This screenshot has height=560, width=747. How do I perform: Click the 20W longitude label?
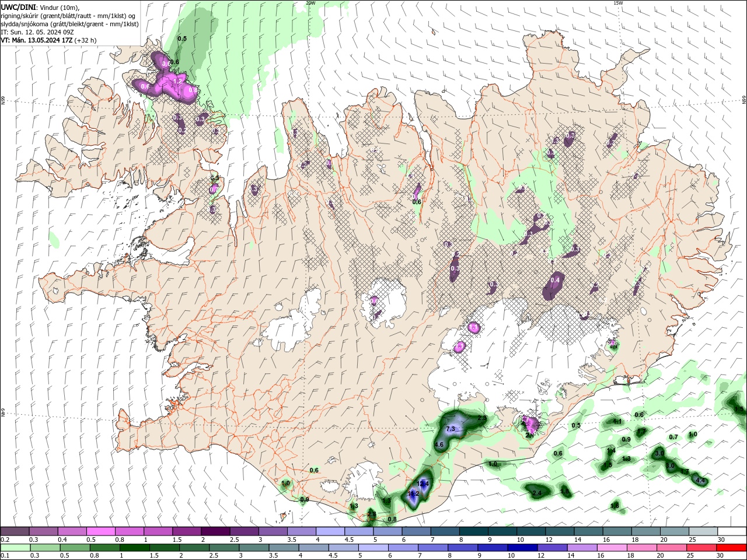coord(310,2)
